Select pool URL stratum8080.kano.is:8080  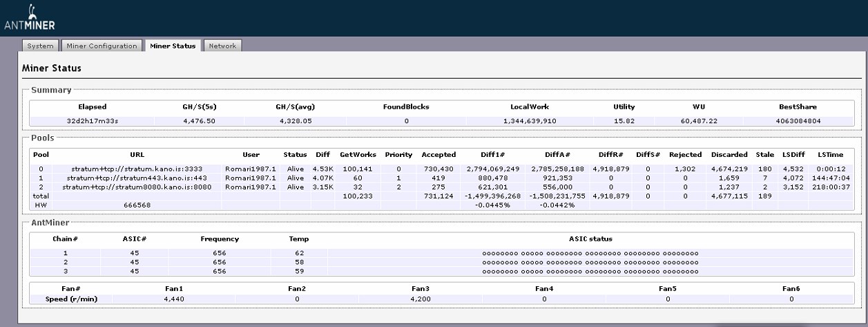pyautogui.click(x=137, y=187)
